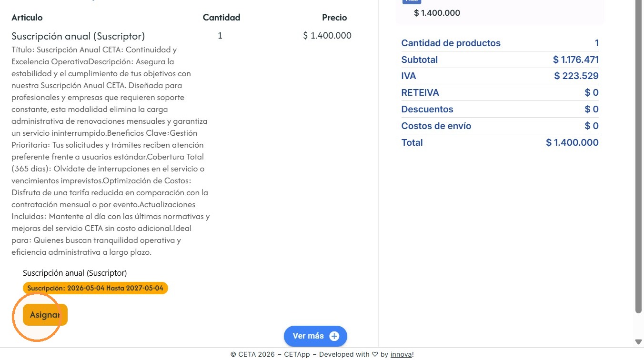Viewport: 644px width, 360px height.
Task: Click the RETEIVA summary label
Action: (420, 93)
